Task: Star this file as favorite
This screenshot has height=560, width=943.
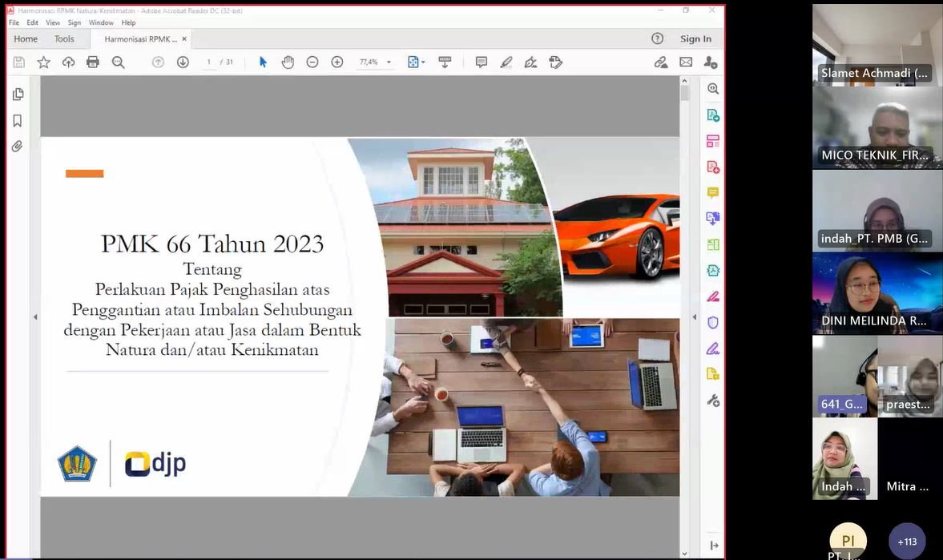Action: 44,62
